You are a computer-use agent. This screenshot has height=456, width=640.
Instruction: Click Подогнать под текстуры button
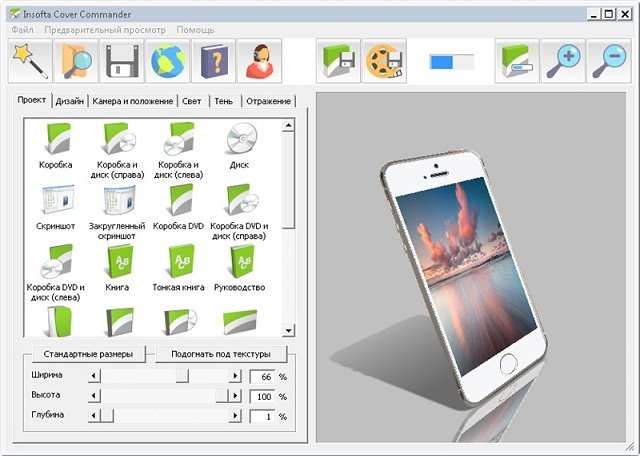point(221,354)
